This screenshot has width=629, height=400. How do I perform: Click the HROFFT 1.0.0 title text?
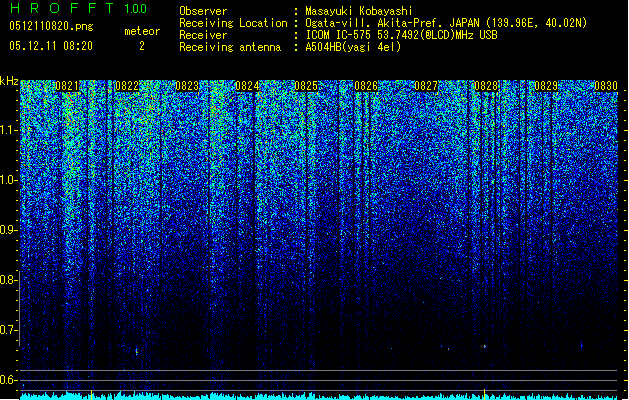tap(78, 8)
